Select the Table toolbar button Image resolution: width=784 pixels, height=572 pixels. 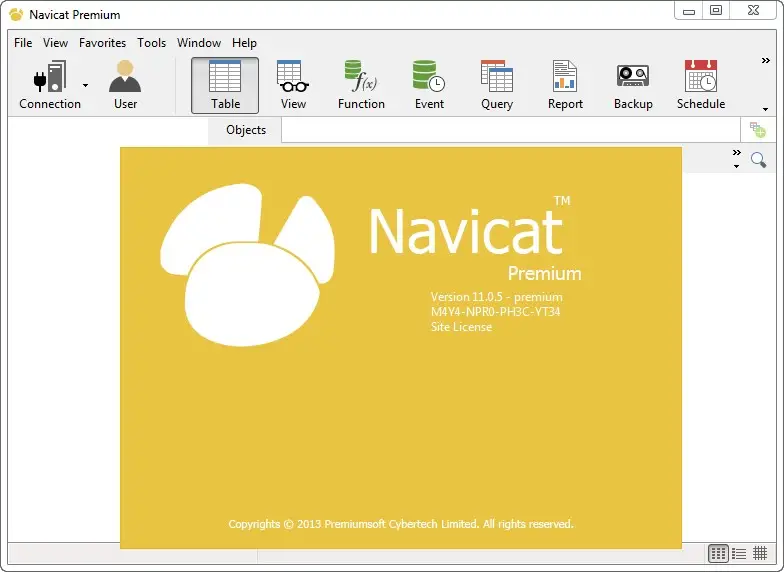[225, 85]
